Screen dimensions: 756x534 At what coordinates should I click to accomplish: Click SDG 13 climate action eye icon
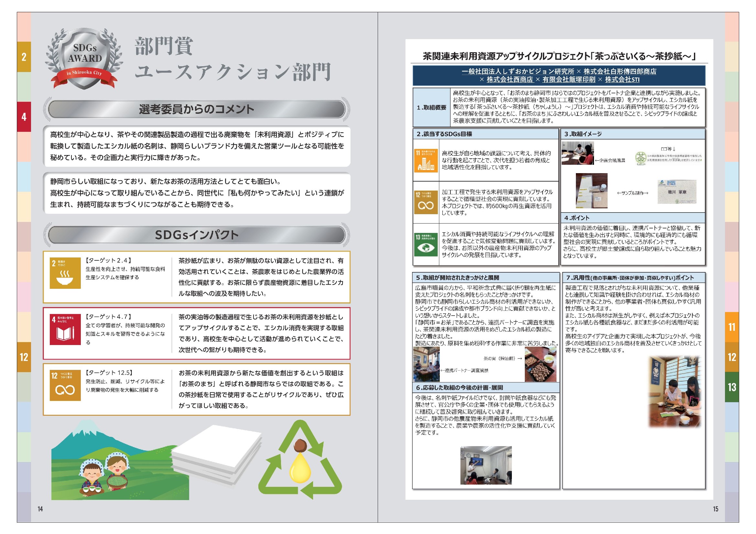(x=426, y=245)
